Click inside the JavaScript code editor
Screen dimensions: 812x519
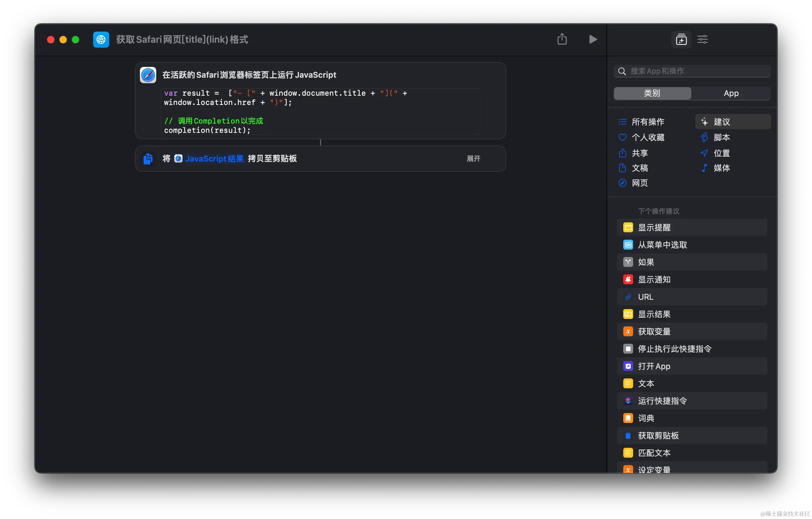pyautogui.click(x=320, y=111)
